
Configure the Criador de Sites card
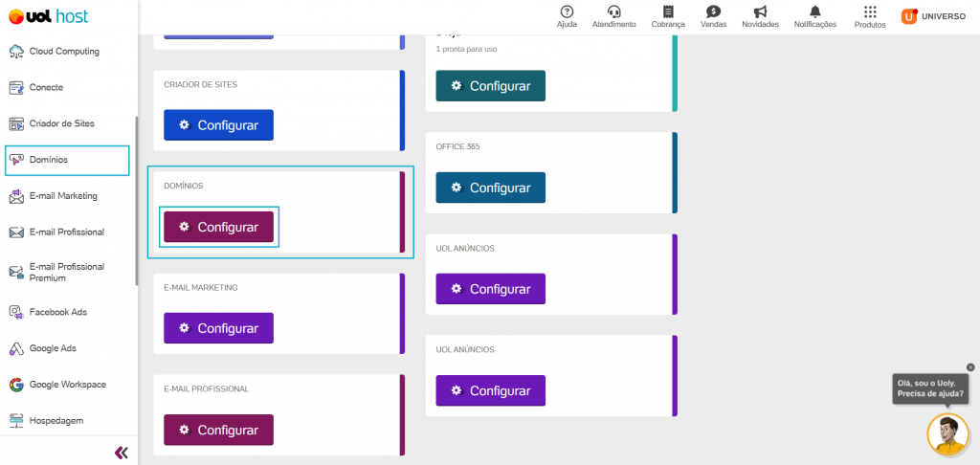[219, 125]
